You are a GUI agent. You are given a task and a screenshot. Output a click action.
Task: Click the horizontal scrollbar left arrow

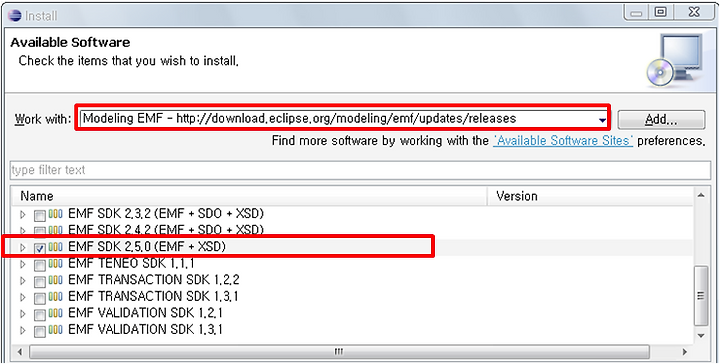tap(20, 352)
